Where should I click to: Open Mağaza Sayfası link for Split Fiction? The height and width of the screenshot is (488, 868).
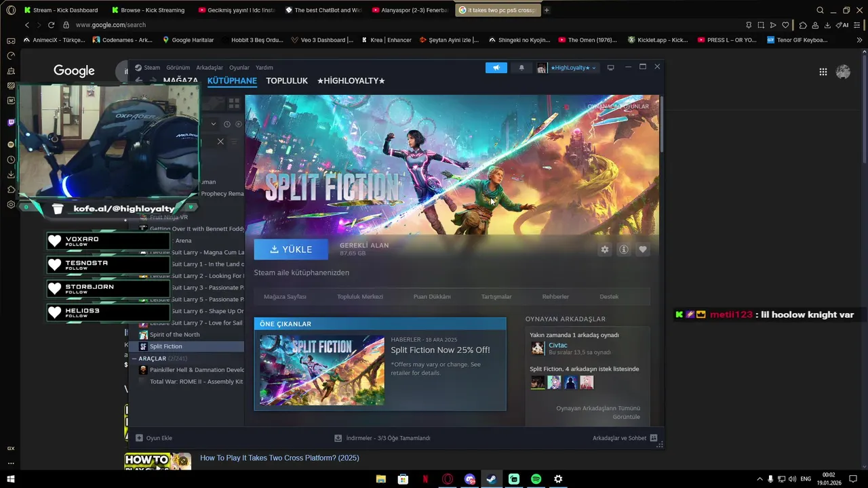point(285,297)
